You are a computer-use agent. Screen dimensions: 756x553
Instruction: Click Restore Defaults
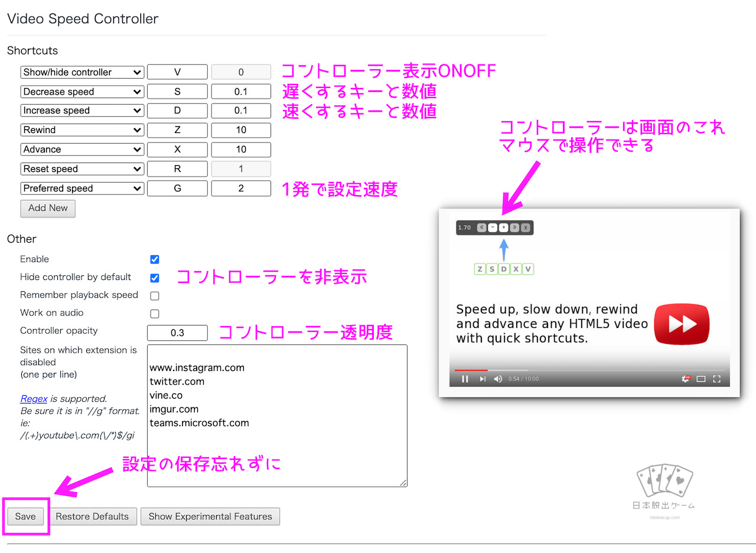click(x=92, y=516)
